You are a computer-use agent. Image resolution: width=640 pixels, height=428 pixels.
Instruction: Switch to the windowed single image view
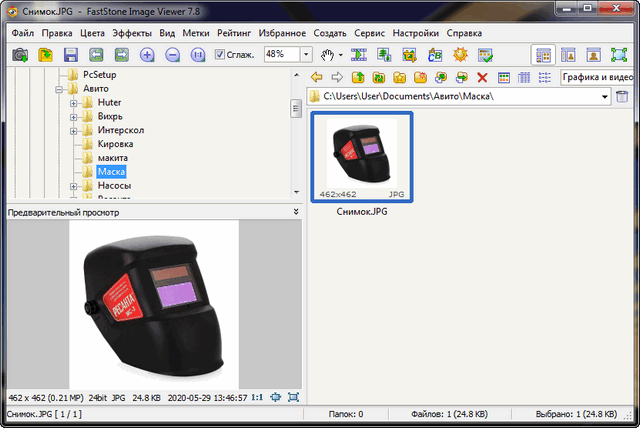coord(593,55)
